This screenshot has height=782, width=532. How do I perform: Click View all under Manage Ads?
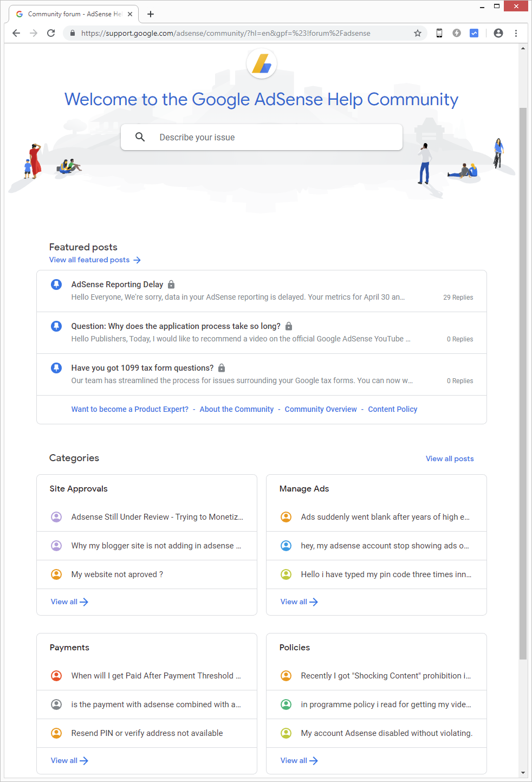tap(299, 602)
